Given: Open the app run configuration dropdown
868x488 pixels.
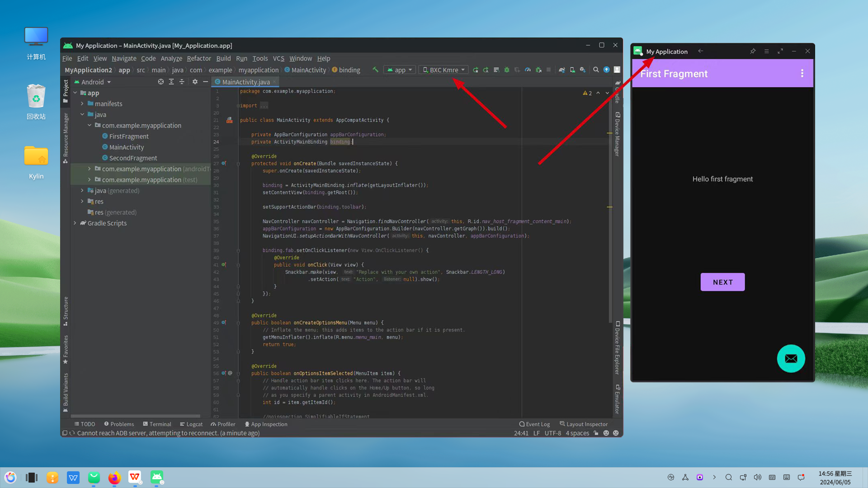Looking at the screenshot, I should pyautogui.click(x=400, y=70).
